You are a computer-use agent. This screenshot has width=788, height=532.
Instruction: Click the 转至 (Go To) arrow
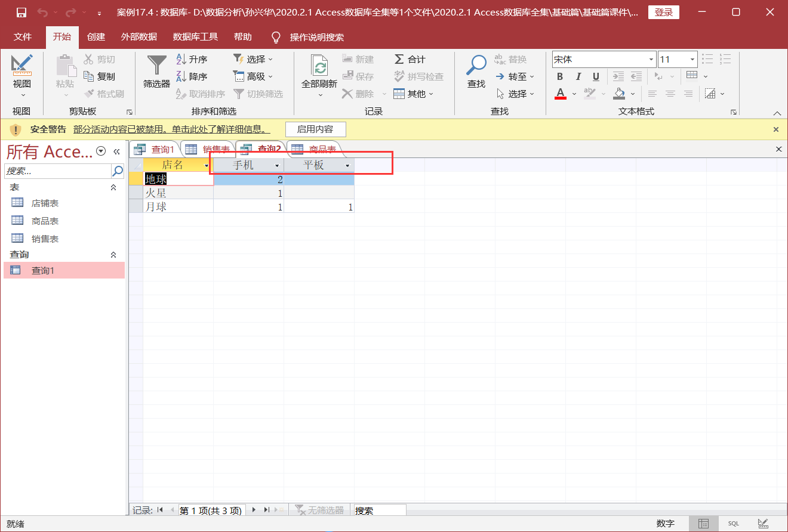tap(515, 76)
